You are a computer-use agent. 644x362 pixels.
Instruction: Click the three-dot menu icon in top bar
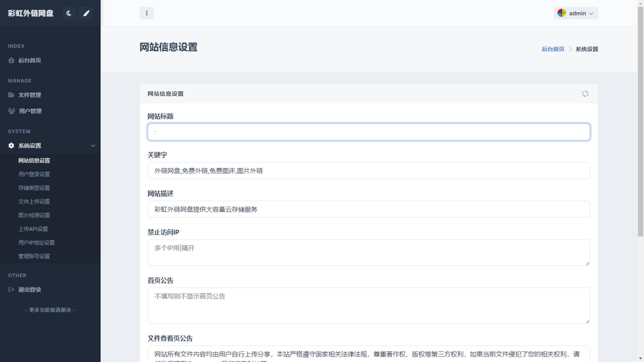[146, 13]
